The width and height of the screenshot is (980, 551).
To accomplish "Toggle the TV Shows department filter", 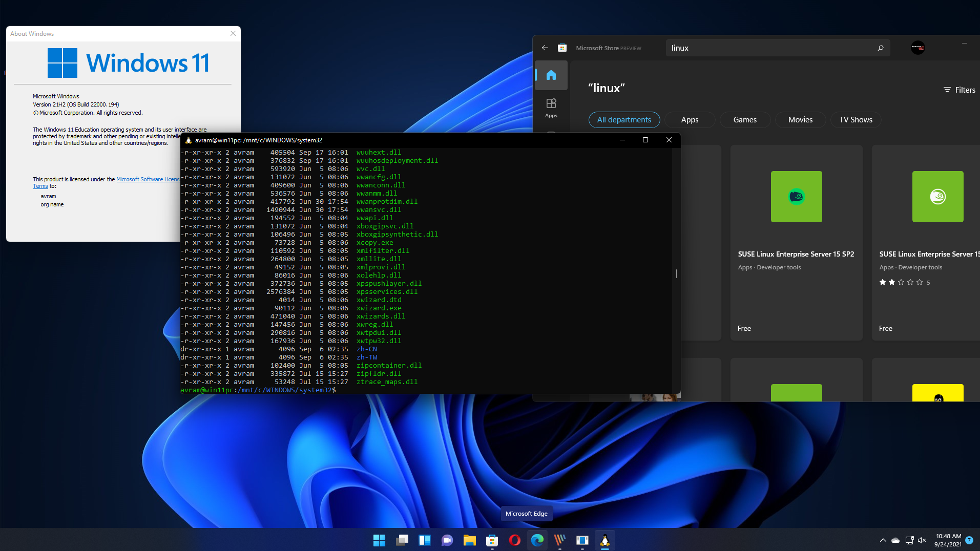I will [x=855, y=119].
